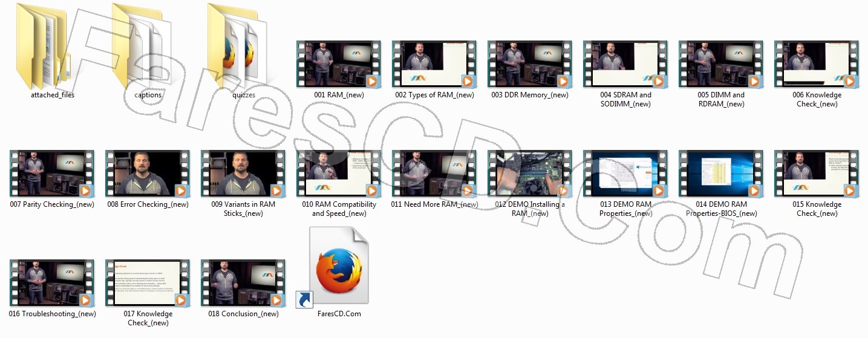Select the 001 RAM_(new) video thumbnail
The width and height of the screenshot is (868, 338).
[339, 64]
